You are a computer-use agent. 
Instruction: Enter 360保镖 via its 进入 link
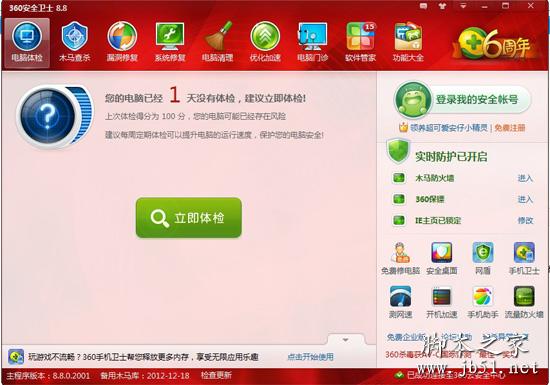[x=525, y=200]
